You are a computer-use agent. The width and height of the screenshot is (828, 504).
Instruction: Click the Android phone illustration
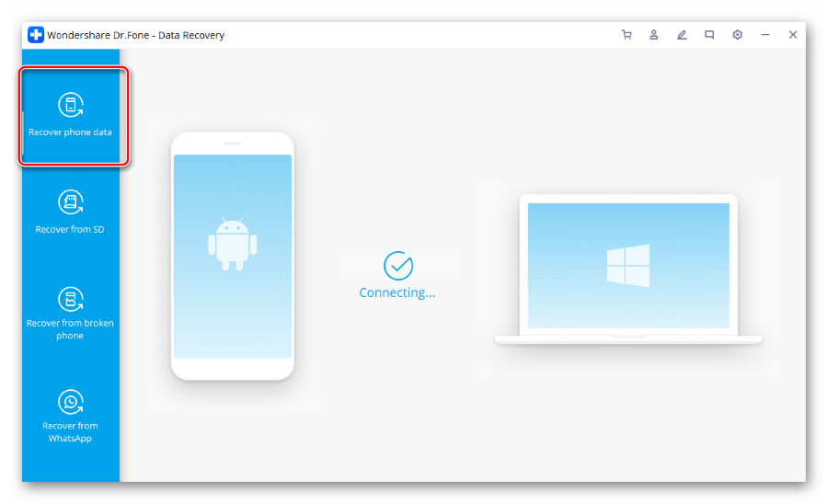[233, 256]
